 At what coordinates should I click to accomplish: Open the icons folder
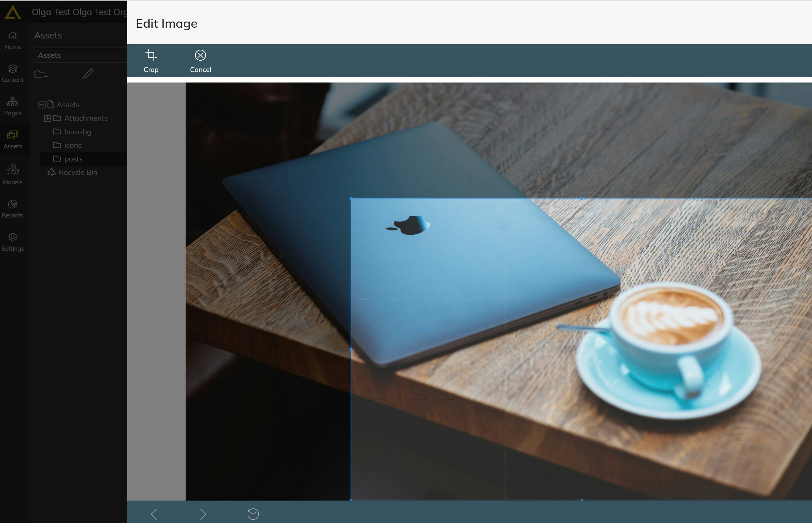(x=73, y=145)
